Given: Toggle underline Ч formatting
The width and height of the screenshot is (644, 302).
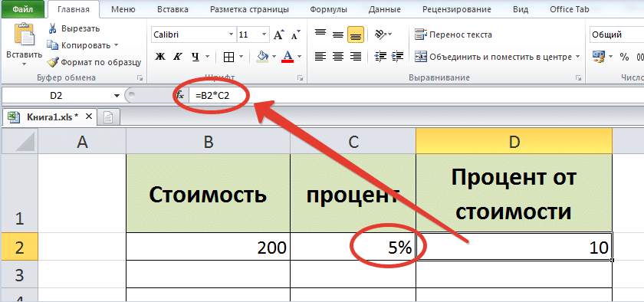Looking at the screenshot, I should coord(195,56).
